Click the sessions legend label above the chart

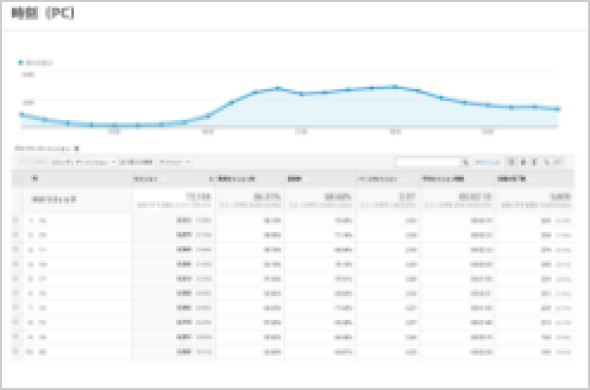pyautogui.click(x=39, y=62)
